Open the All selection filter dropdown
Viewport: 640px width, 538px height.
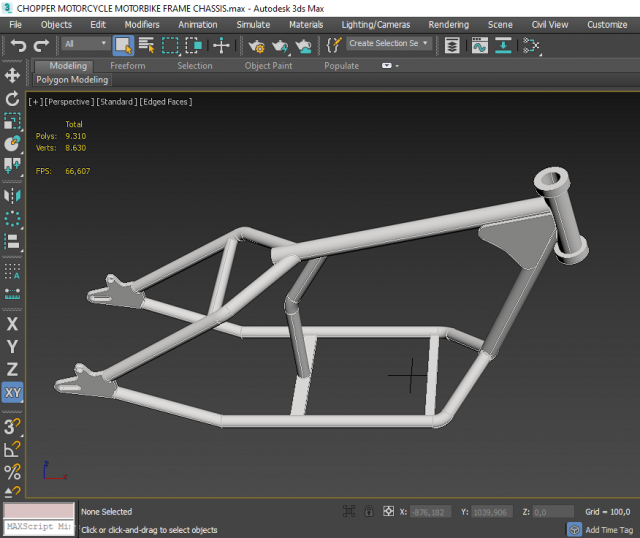(86, 43)
